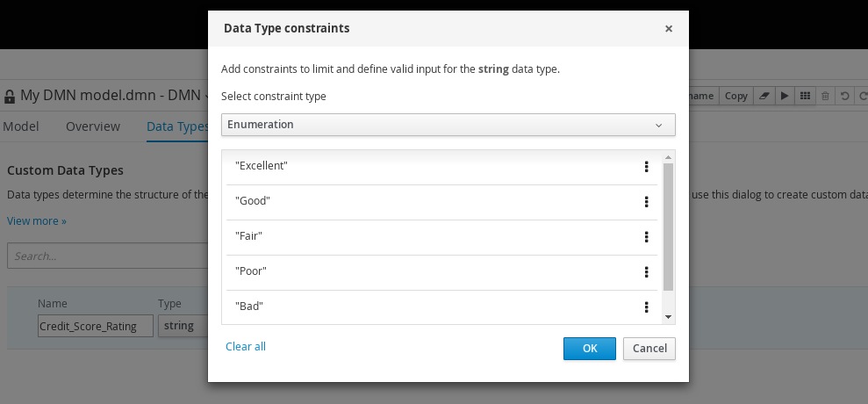This screenshot has height=404, width=868.
Task: Click the eraser icon in toolbar
Action: click(x=764, y=96)
